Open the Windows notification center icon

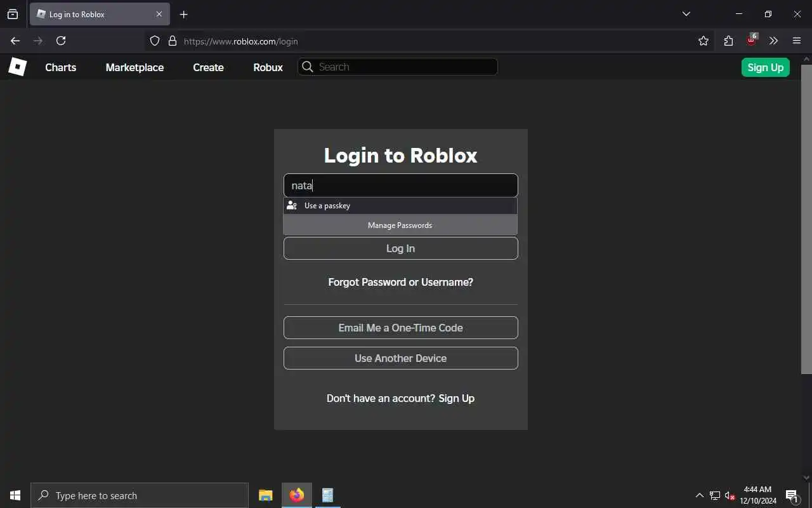point(792,495)
